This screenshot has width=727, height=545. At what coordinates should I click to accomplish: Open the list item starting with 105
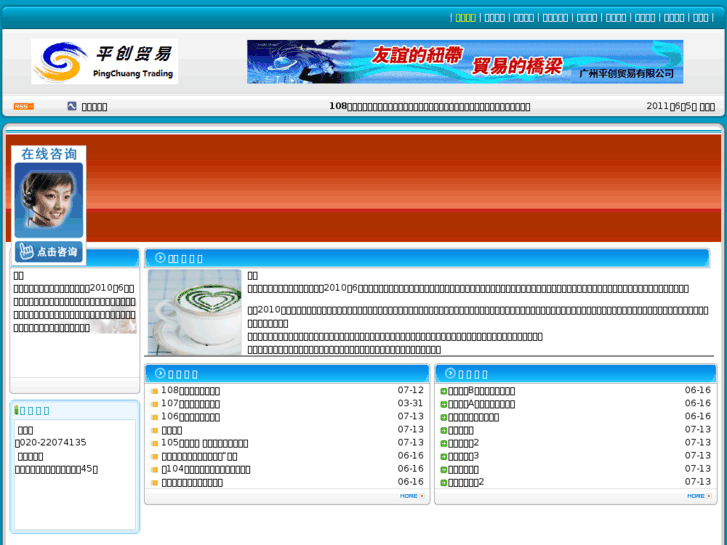(x=204, y=443)
